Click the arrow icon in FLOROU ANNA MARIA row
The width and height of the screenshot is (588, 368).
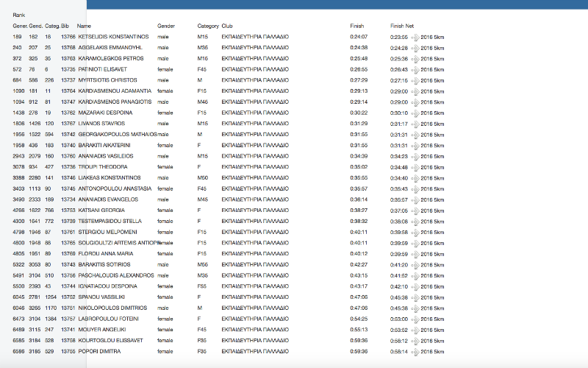coord(415,255)
